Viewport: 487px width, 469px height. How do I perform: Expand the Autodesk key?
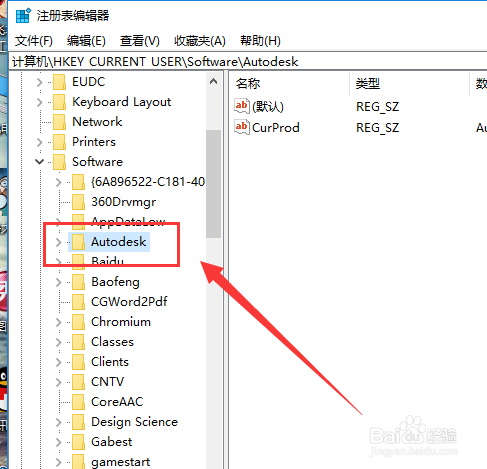tap(59, 242)
